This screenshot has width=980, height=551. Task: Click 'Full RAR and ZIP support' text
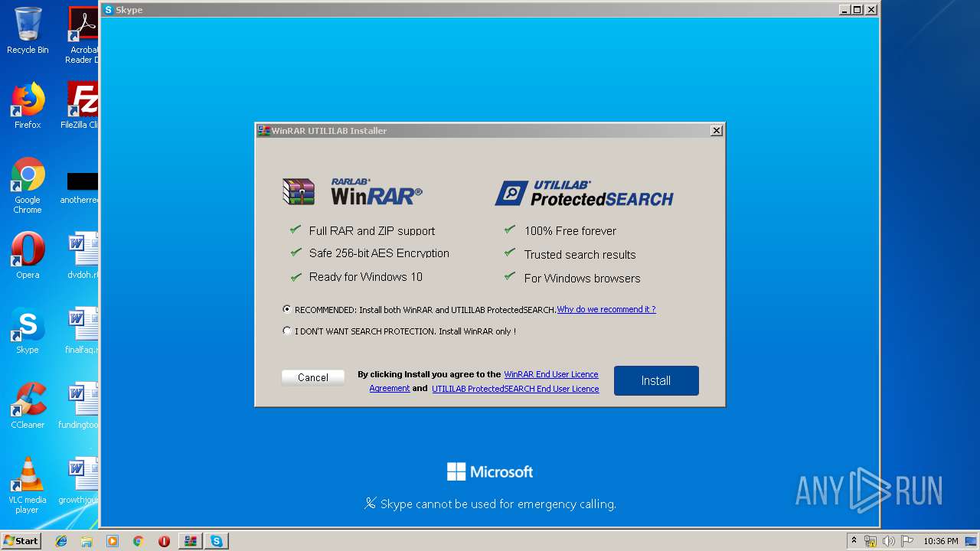372,230
